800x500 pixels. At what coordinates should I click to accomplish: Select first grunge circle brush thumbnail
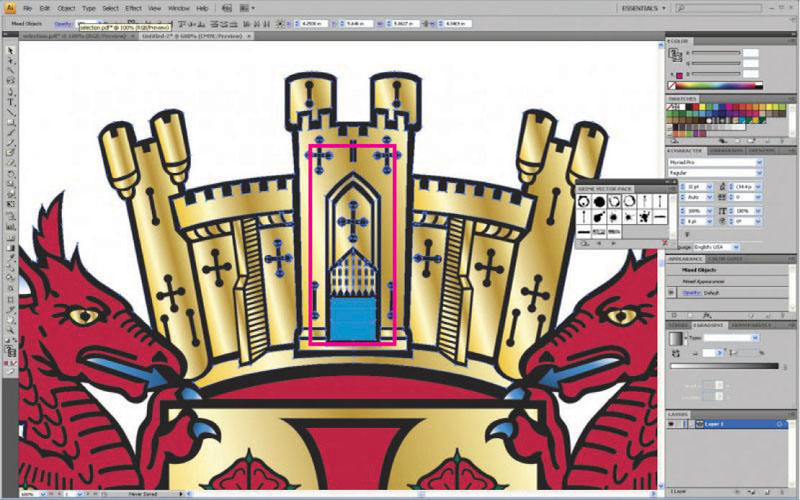584,202
